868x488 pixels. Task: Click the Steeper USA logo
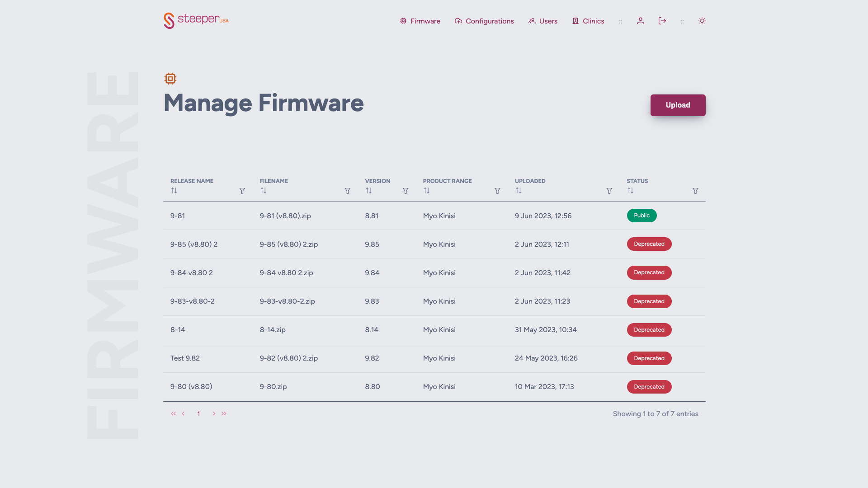pos(196,20)
